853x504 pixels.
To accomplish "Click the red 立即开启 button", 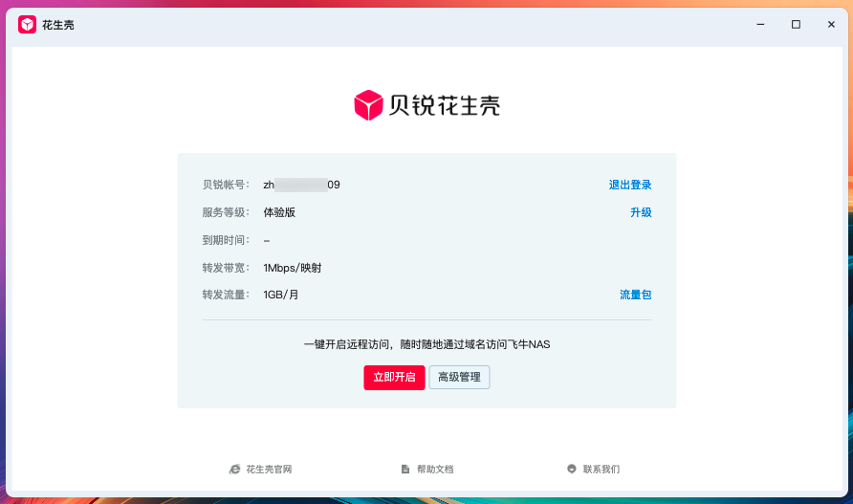I will click(x=394, y=377).
